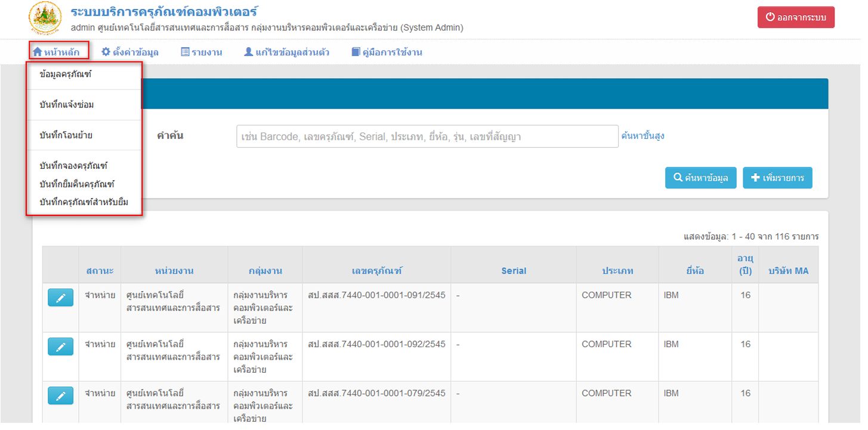Choose บันทึกจองครุภัณฑ์ menu entry
The image size is (868, 430).
[73, 165]
